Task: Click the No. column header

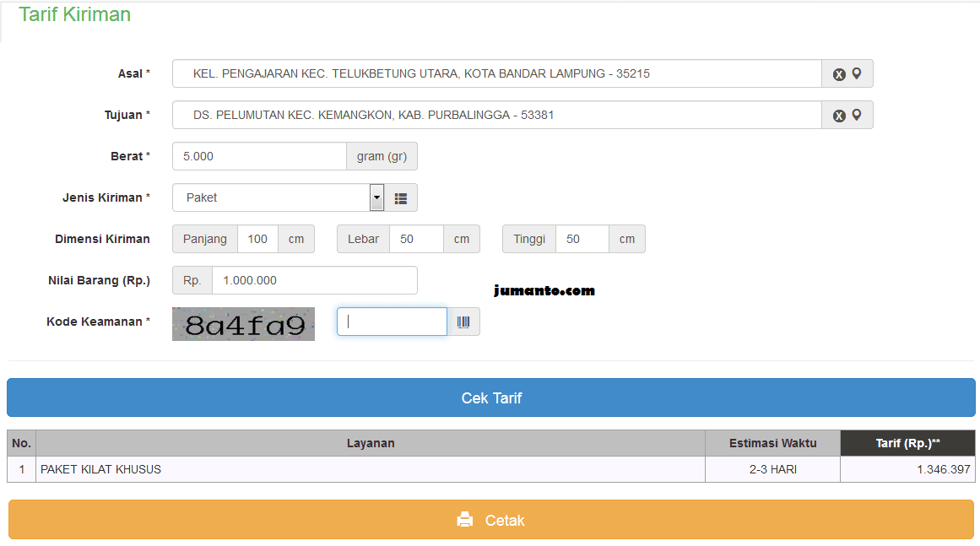Action: (x=21, y=443)
